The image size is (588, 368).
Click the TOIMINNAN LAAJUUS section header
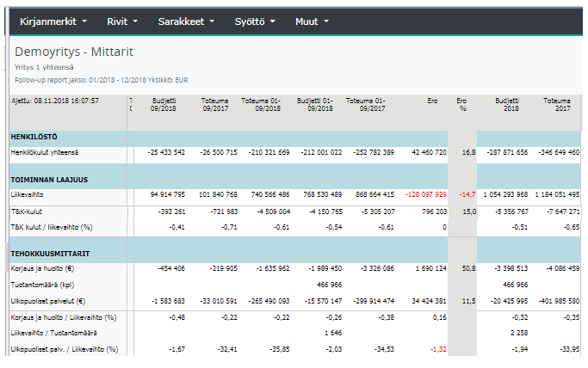coord(51,180)
